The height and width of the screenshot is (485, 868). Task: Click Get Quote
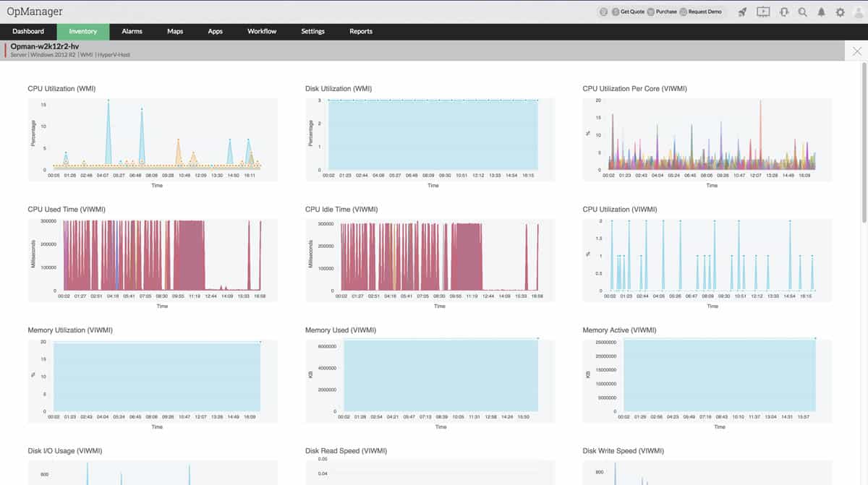628,12
